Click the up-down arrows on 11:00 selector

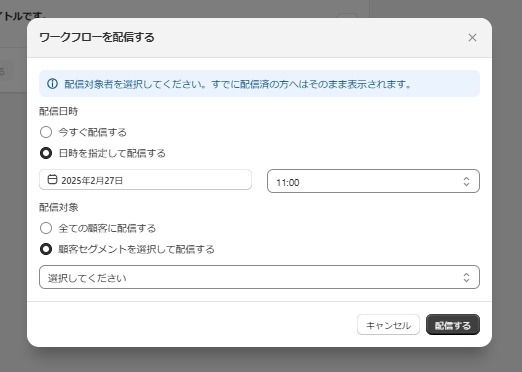click(x=466, y=181)
